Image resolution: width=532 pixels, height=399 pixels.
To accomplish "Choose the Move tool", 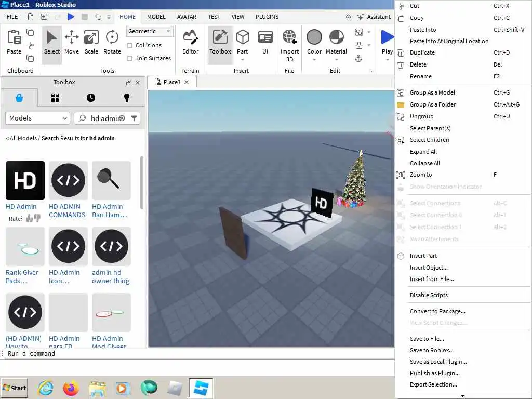I will [x=72, y=43].
